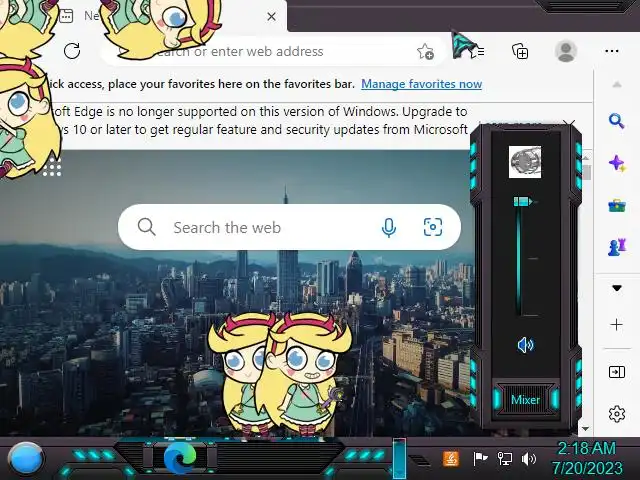Image resolution: width=640 pixels, height=480 pixels.
Task: Click the volume slider handle
Action: pos(522,202)
